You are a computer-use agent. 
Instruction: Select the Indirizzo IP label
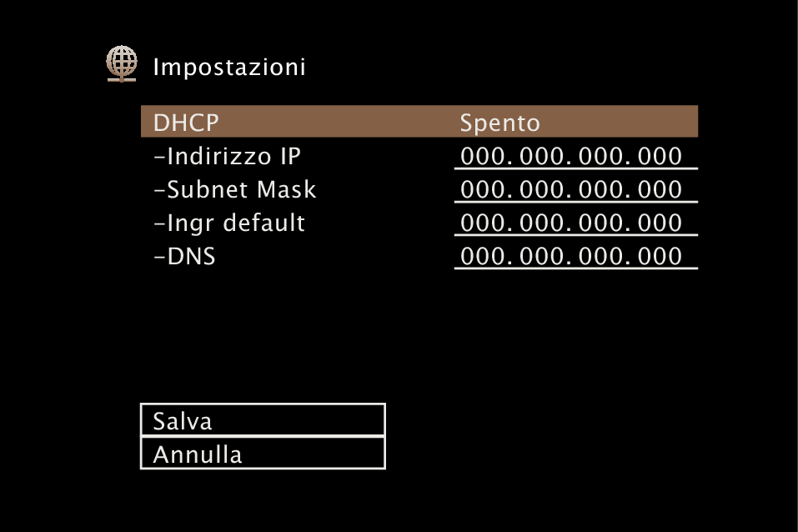[227, 156]
